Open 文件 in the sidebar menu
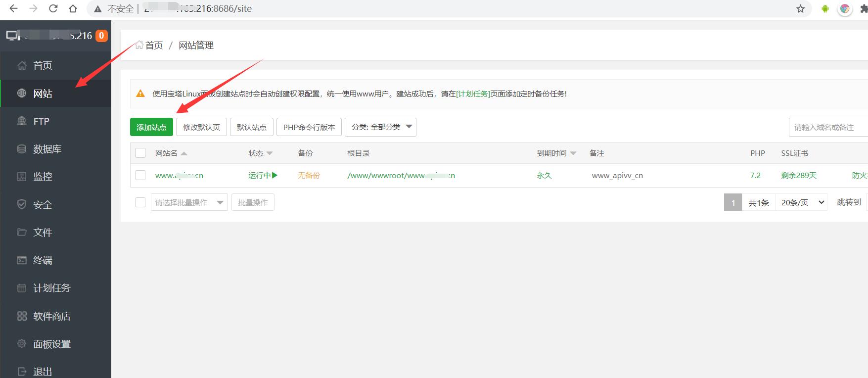 tap(43, 233)
